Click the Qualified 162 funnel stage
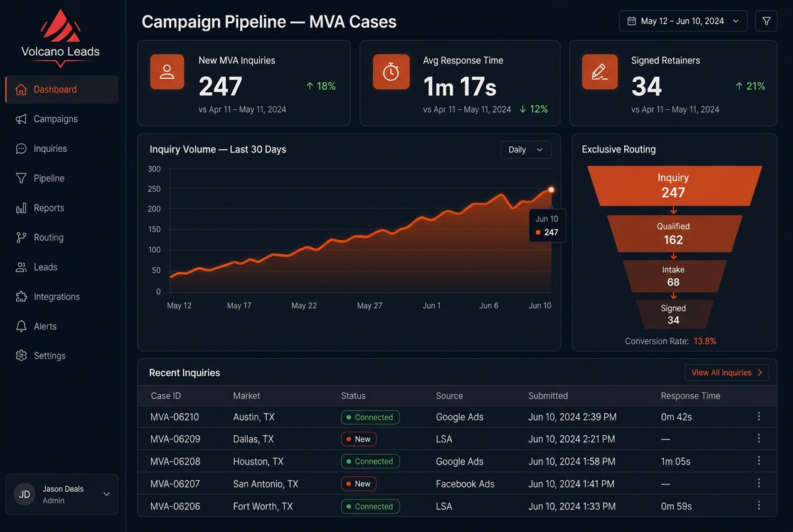Viewport: 793px width, 532px height. 674,233
